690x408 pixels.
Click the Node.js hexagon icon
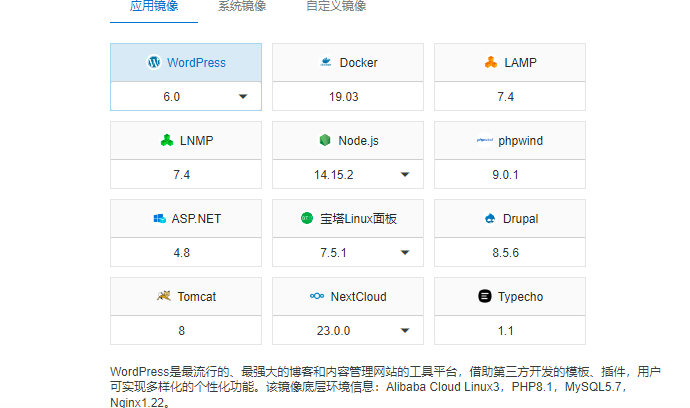(x=325, y=140)
